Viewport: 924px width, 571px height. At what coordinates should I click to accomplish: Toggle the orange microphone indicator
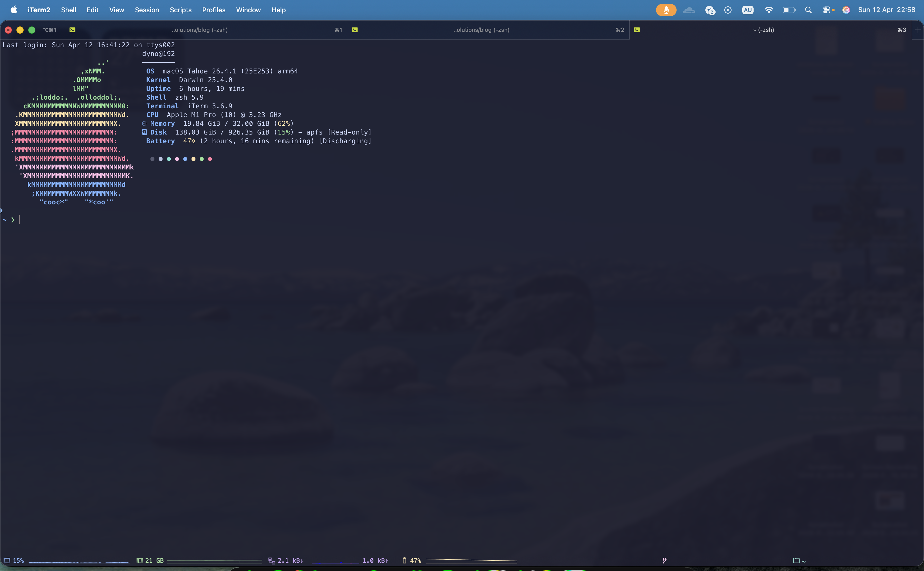[x=666, y=10]
